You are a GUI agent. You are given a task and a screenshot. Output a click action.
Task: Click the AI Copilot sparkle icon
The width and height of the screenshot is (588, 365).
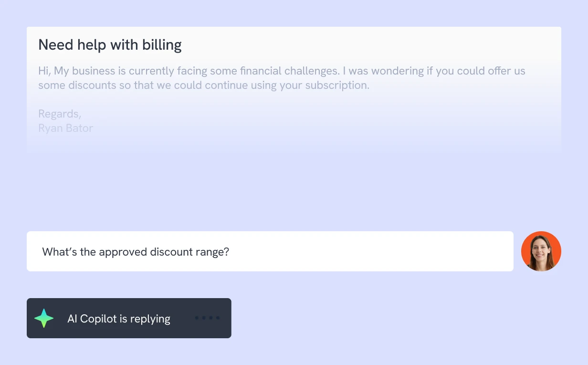44,318
